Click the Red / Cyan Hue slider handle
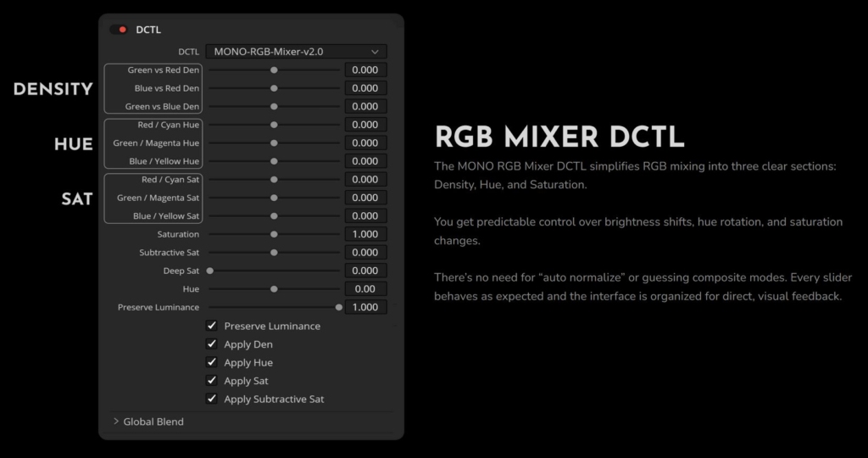The image size is (868, 458). point(274,125)
